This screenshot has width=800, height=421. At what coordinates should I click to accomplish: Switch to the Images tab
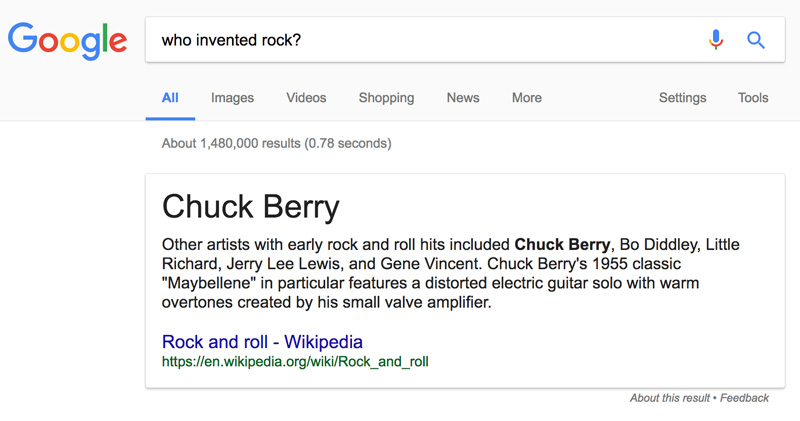point(232,98)
